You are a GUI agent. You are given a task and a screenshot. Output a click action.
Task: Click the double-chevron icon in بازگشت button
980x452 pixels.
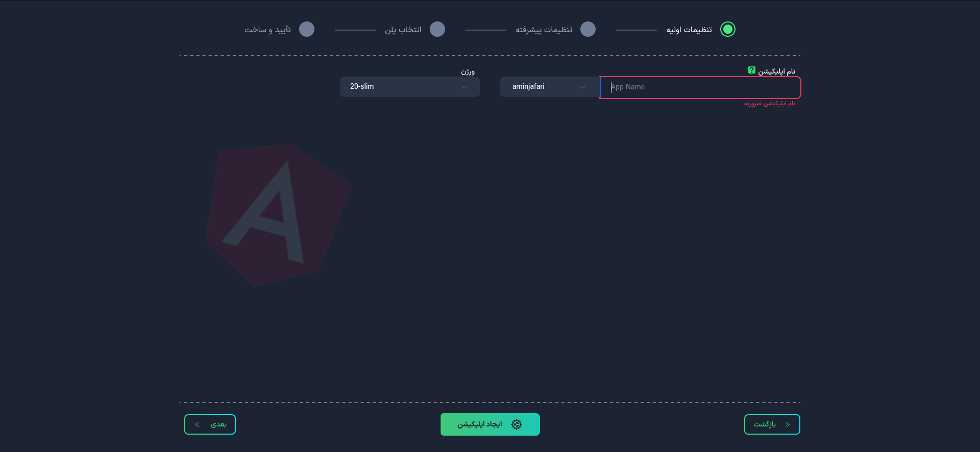pos(787,424)
